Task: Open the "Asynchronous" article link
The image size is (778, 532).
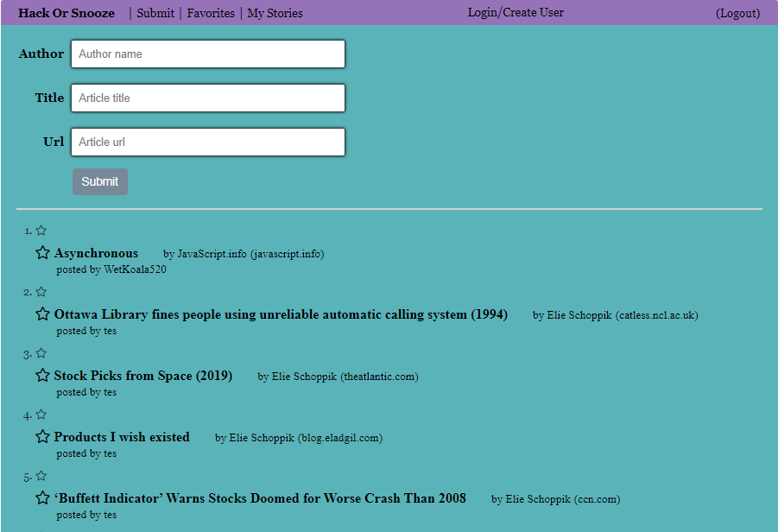Action: click(96, 253)
